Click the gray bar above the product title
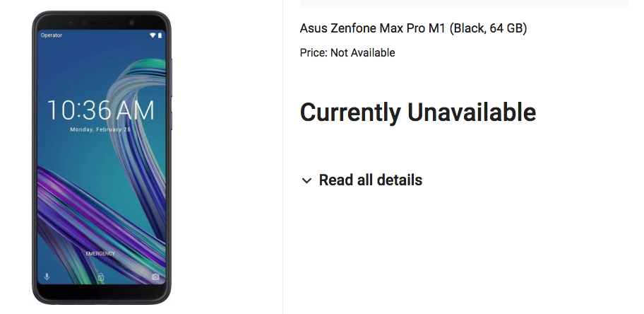Screen dimensions: 644x314 (x=464, y=4)
